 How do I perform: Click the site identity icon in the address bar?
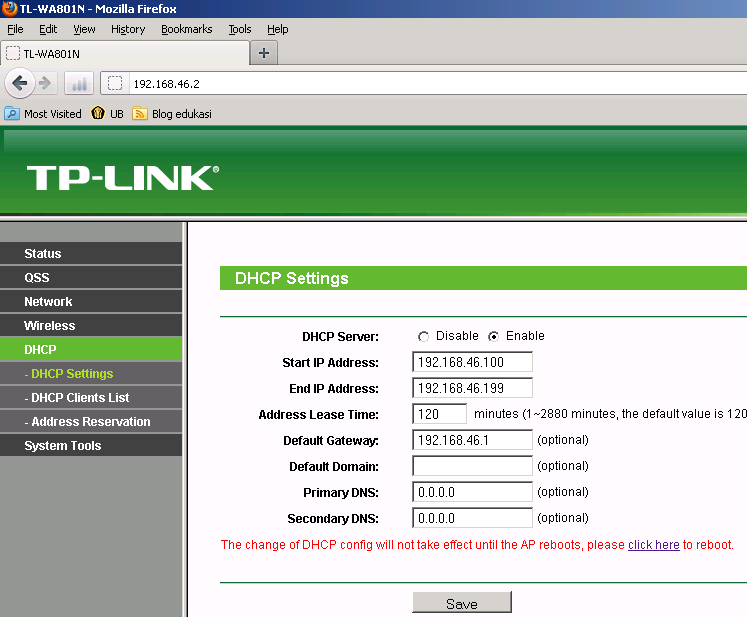click(115, 84)
